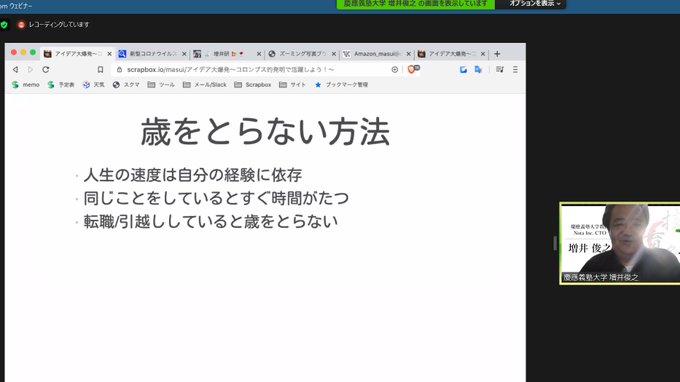Screen dimensions: 680x382
Task: Open the オプションを表示 dropdown in Zoom
Action: [535, 3]
